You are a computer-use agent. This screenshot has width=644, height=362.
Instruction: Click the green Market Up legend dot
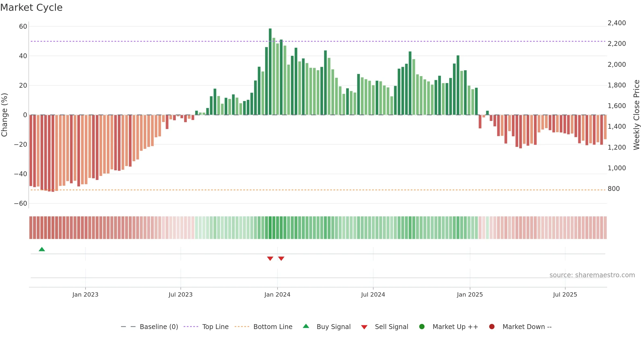pos(422,327)
